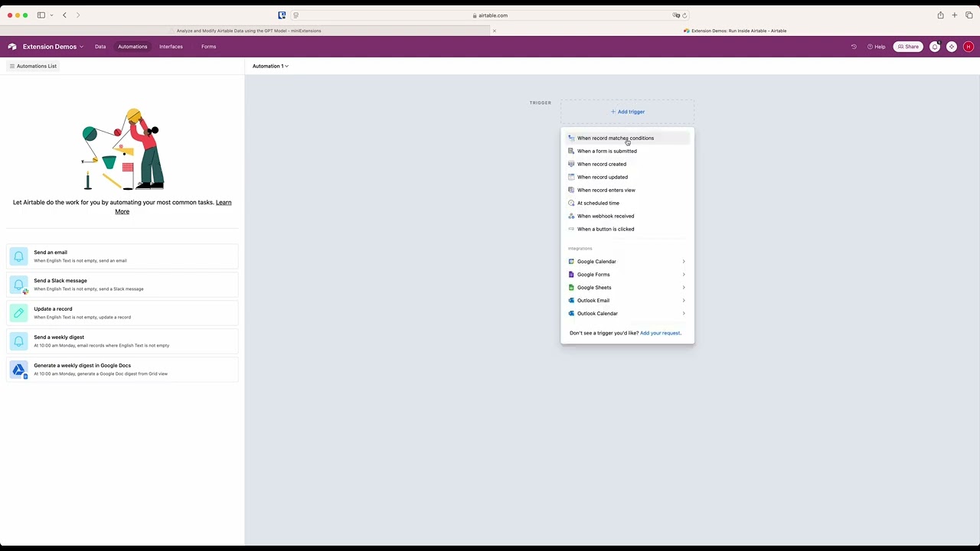
Task: Expand Outlook Email submenu arrow
Action: pyautogui.click(x=684, y=301)
